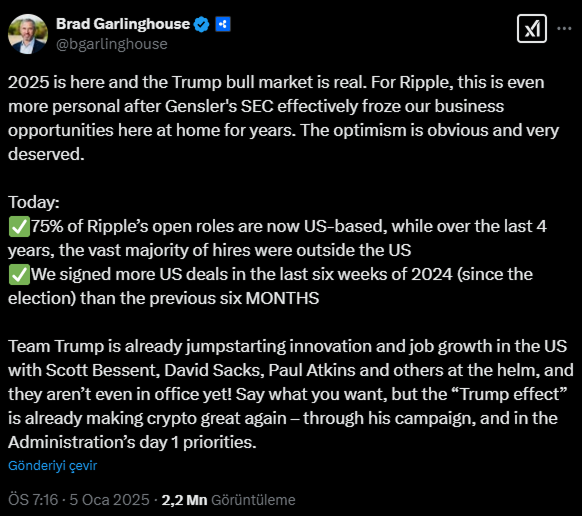Screen dimensions: 582x516
Task: Click Gönderiyi çevir to translate the post
Action: (52, 466)
